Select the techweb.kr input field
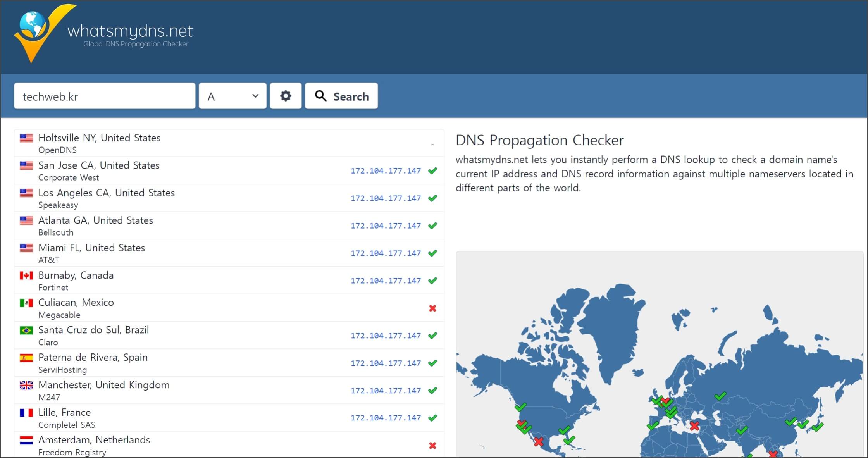Viewport: 868px width, 458px height. 106,96
